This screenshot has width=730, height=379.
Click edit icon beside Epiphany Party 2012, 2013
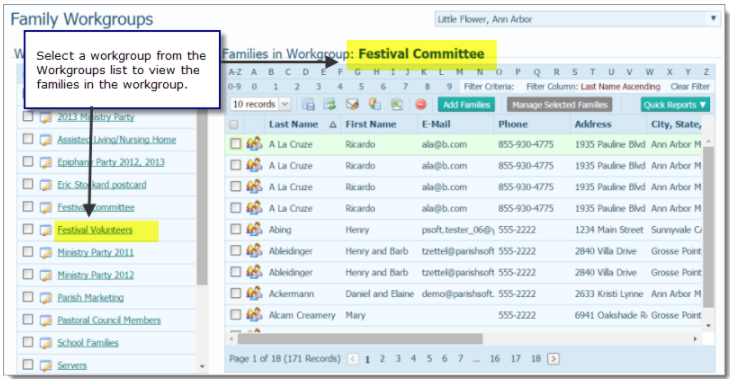point(46,162)
